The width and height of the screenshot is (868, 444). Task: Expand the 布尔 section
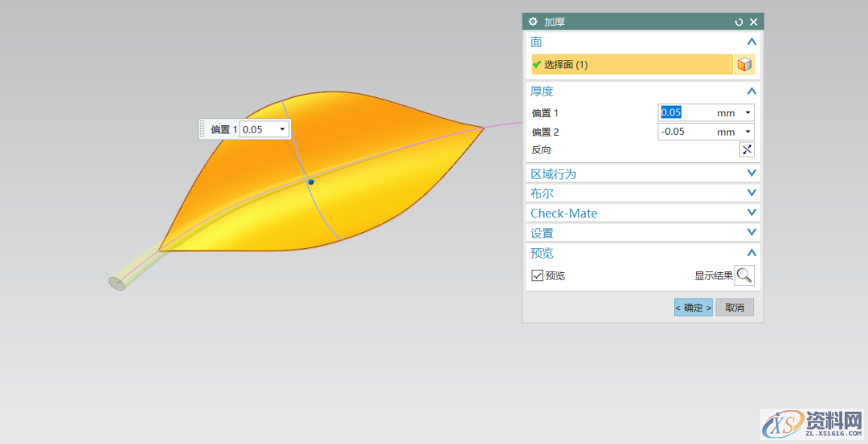click(x=751, y=193)
